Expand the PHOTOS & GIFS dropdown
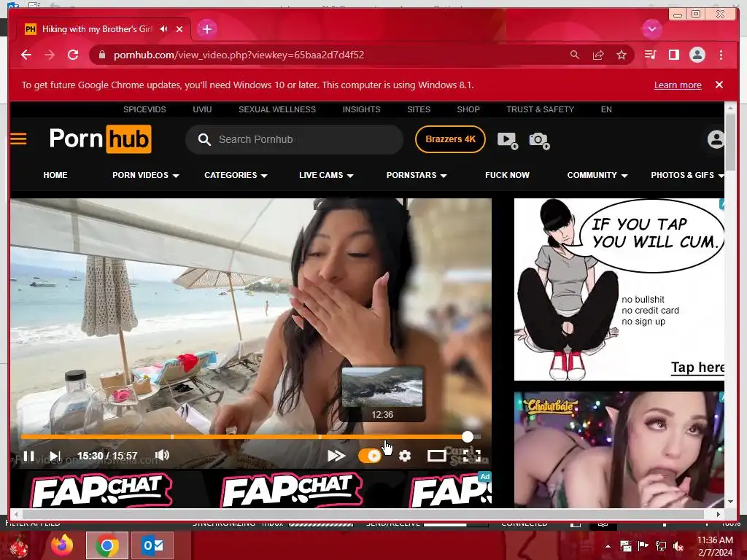The image size is (747, 560). (687, 175)
